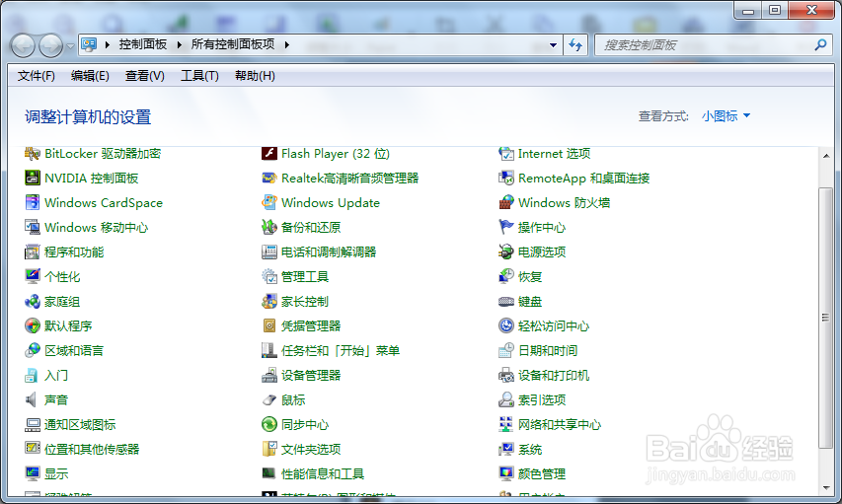This screenshot has height=504, width=842.
Task: Click the 同步中心 green icon
Action: click(x=269, y=424)
